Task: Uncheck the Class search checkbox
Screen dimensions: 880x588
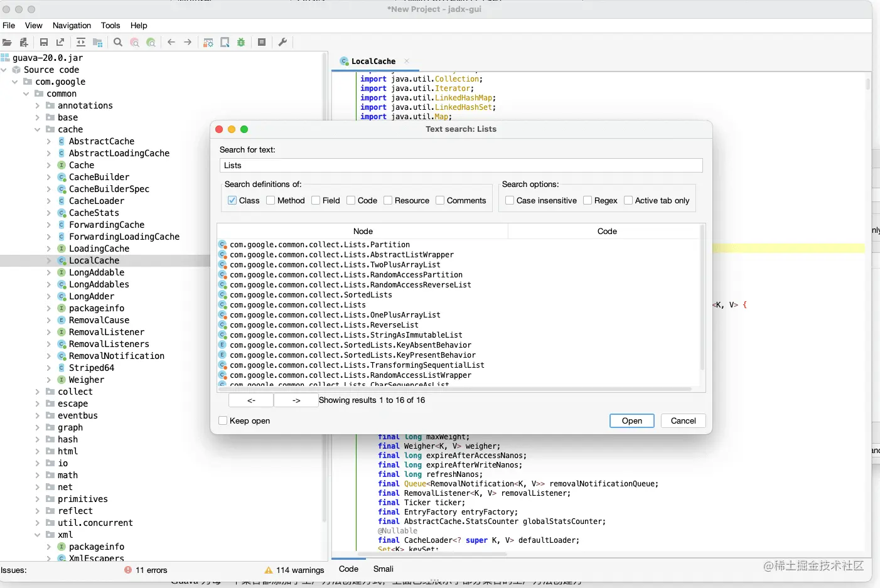Action: click(232, 200)
